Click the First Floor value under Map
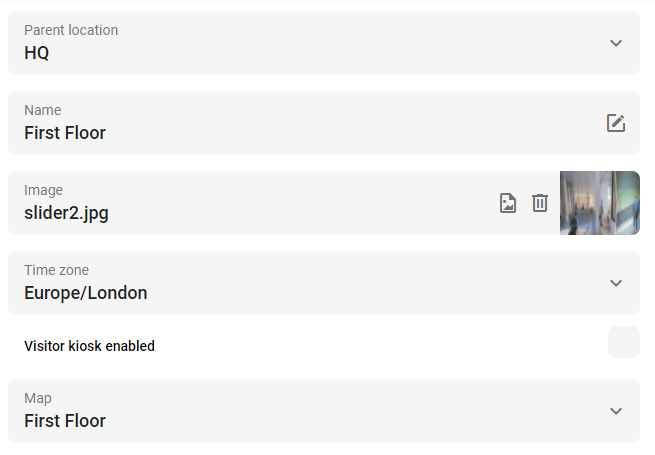Image resolution: width=655 pixels, height=455 pixels. [x=65, y=421]
